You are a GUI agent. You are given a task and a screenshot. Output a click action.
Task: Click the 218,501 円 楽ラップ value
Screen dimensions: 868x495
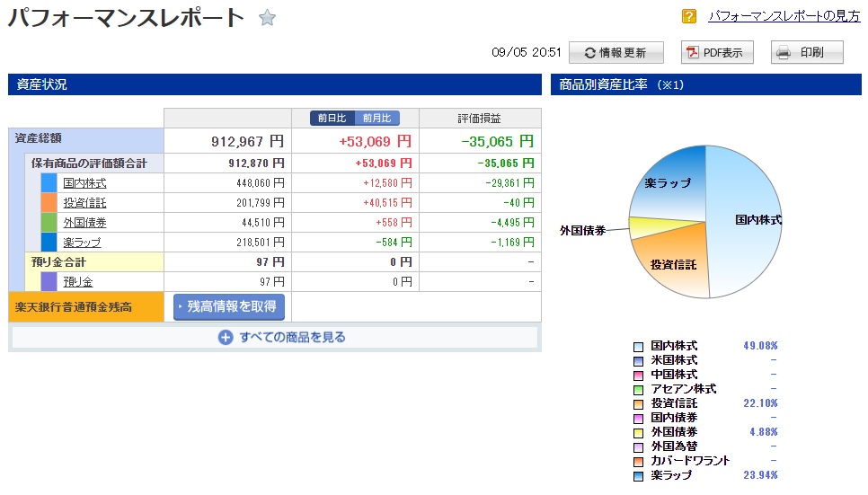point(261,243)
